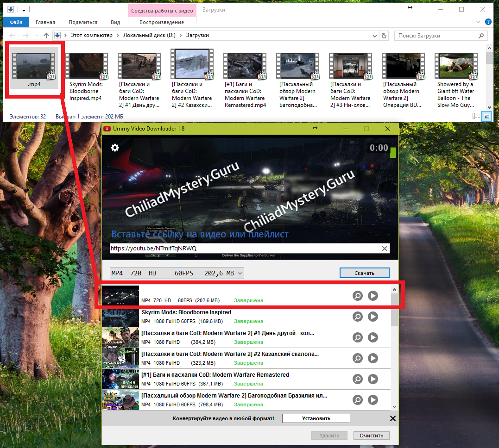Image resolution: width=499 pixels, height=448 pixels.
Task: Show in folder for the 202,6 MB download
Action: 358,296
